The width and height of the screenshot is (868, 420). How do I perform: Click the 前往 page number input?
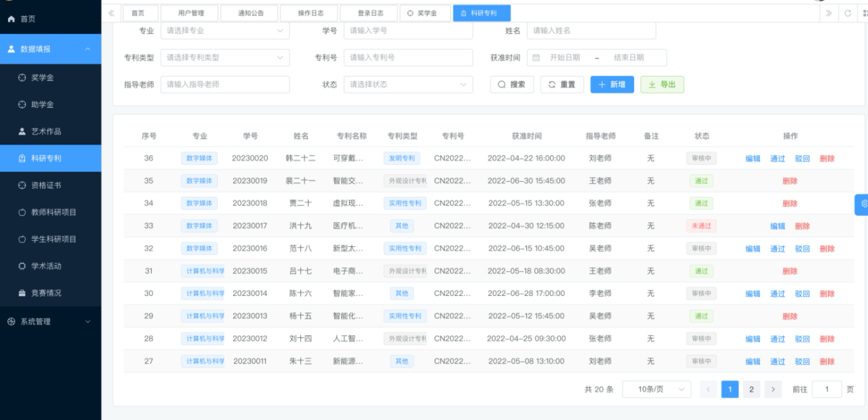[827, 389]
